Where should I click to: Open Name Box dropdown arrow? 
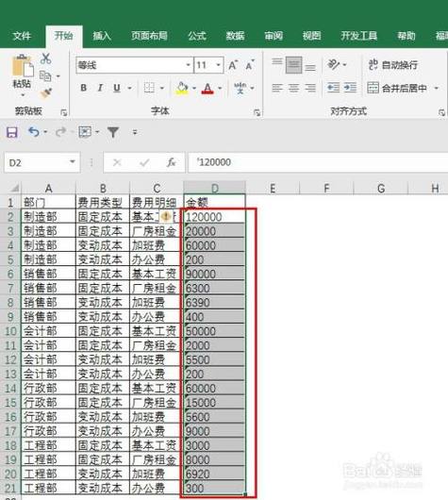pos(73,162)
